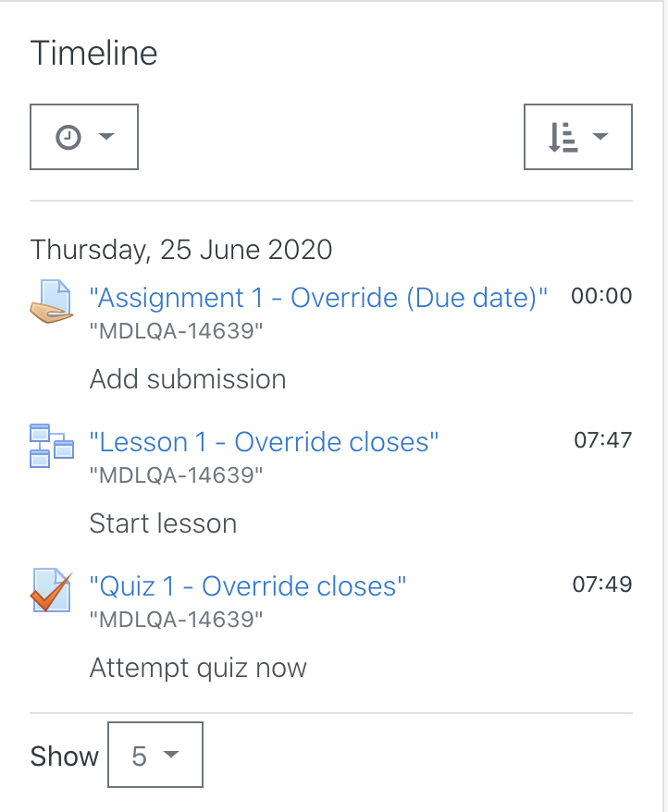Click the assignment hand-and-paper icon
668x812 pixels.
[x=51, y=301]
